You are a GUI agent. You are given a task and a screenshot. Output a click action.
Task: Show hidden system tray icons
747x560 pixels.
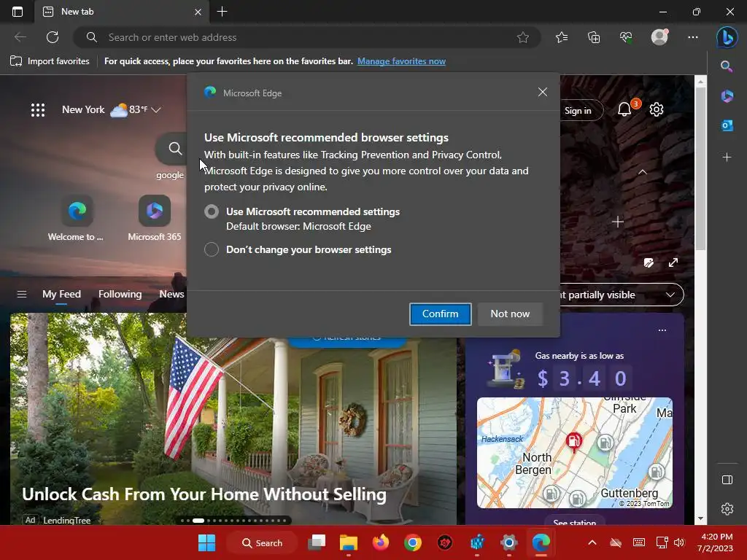click(592, 542)
